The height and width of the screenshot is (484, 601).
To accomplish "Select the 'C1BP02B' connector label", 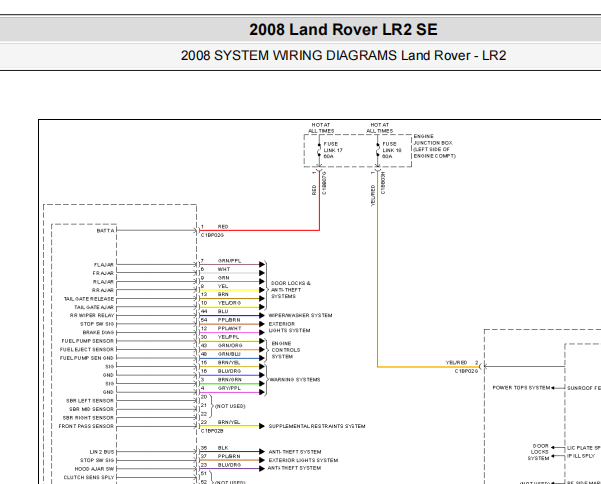I will pos(212,431).
